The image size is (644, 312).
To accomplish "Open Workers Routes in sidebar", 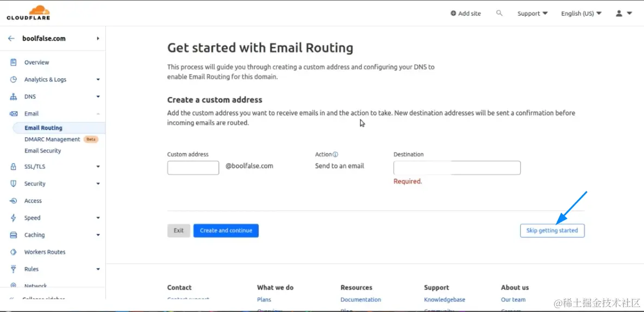I will (45, 252).
